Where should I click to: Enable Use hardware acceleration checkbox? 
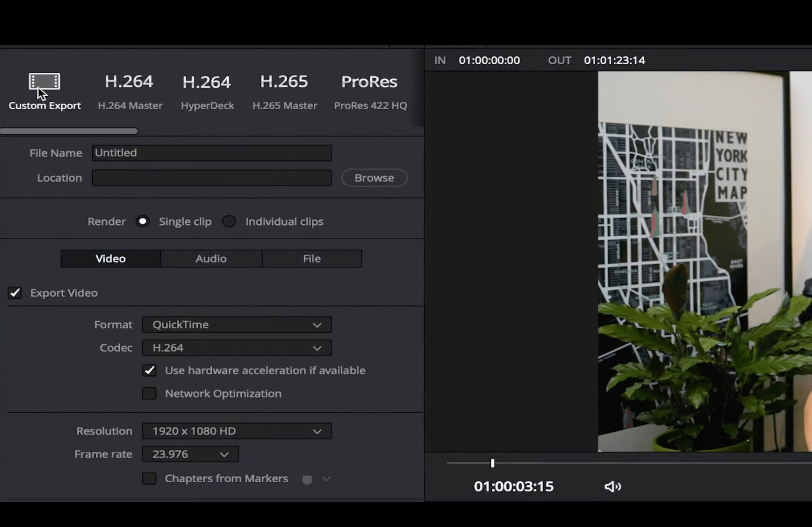(x=149, y=370)
